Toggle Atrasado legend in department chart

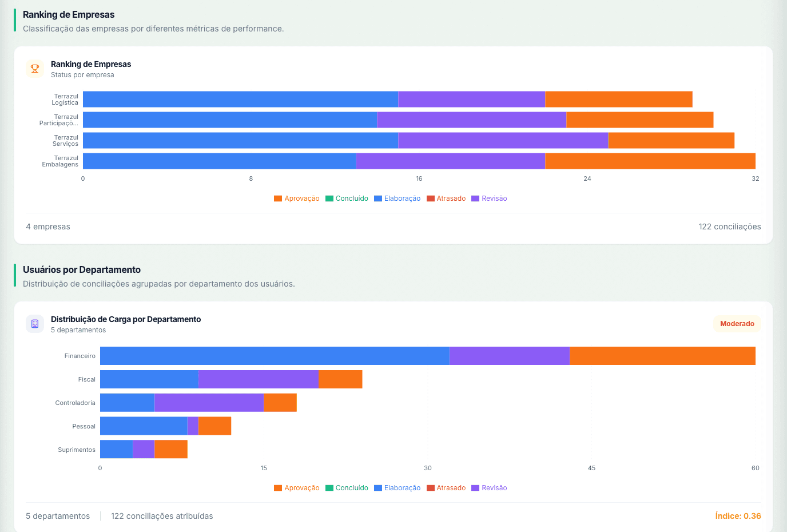[x=446, y=488]
